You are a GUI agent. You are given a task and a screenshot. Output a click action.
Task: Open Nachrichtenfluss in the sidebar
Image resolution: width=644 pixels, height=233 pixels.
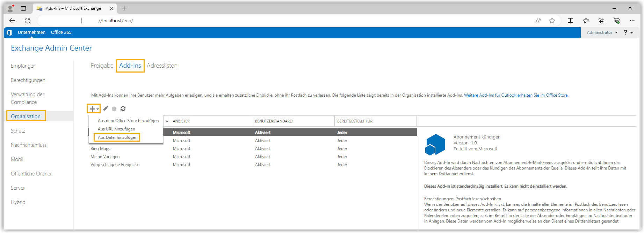pyautogui.click(x=29, y=145)
